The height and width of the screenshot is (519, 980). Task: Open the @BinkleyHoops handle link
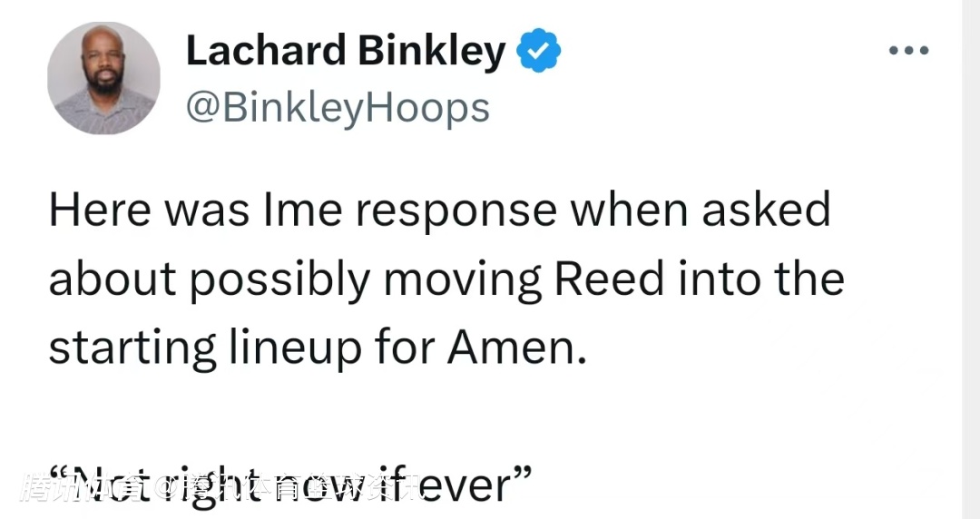click(338, 108)
